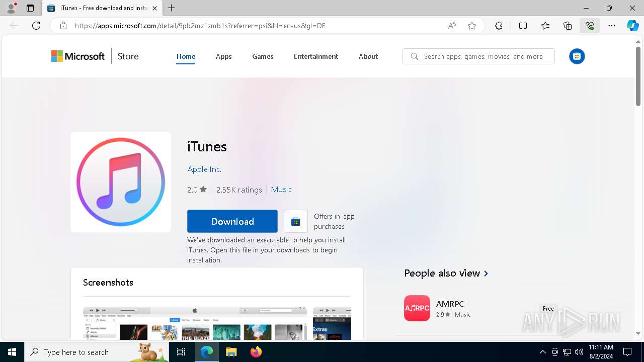The width and height of the screenshot is (644, 362).
Task: Open Browser essentials heart icon
Action: click(590, 26)
